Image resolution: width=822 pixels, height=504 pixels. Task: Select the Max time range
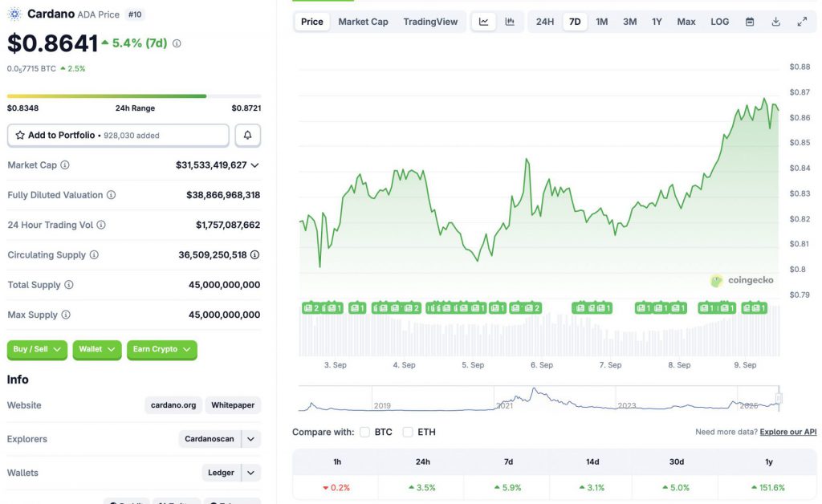pos(686,22)
